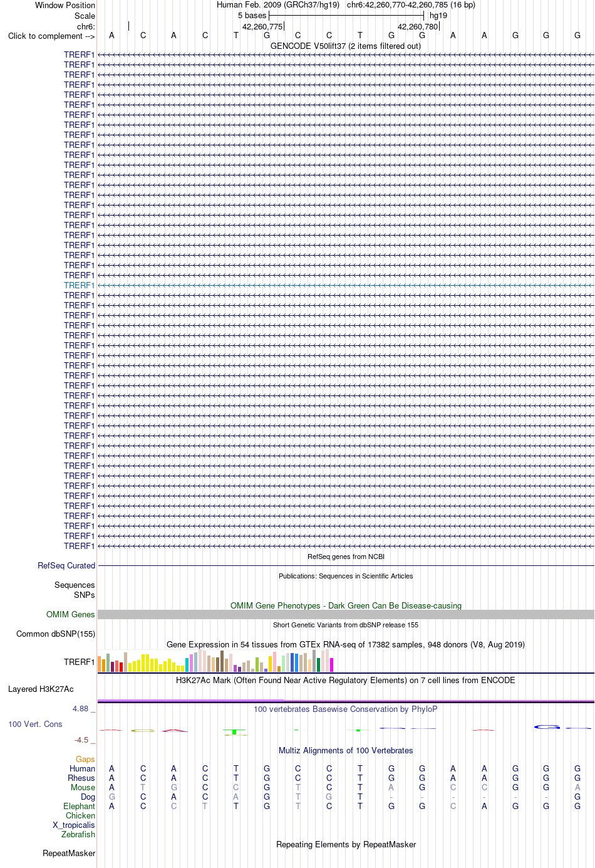Click the 'Window Position' label
595x868 pixels.
coord(65,5)
